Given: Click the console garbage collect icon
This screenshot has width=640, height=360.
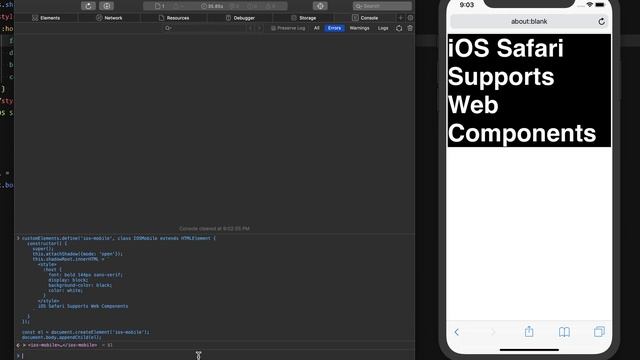Looking at the screenshot, I should (x=399, y=28).
